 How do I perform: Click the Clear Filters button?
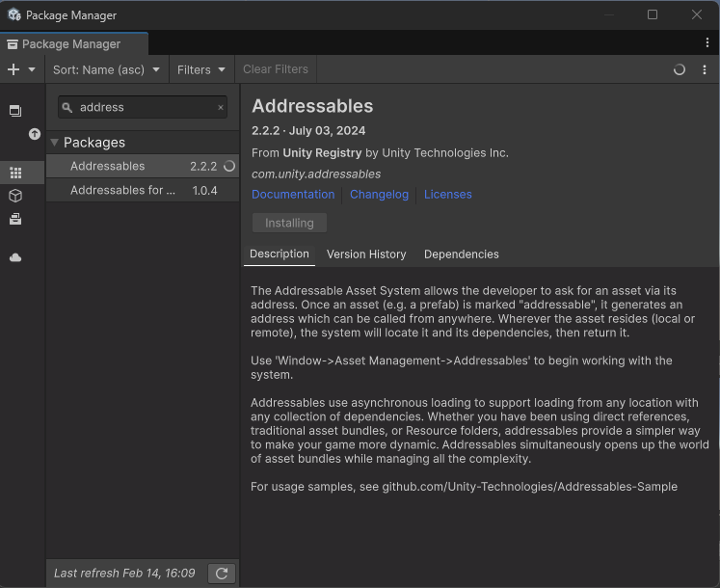tap(276, 69)
